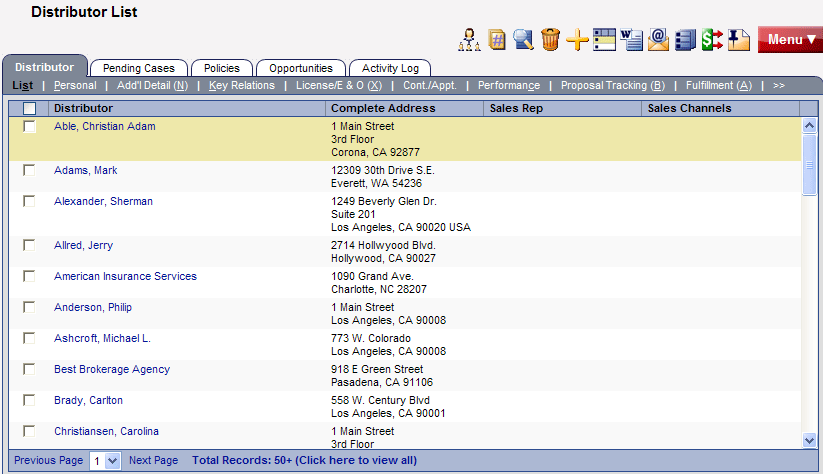The height and width of the screenshot is (474, 823).
Task: Sort by Complete Address column header
Action: 383,108
